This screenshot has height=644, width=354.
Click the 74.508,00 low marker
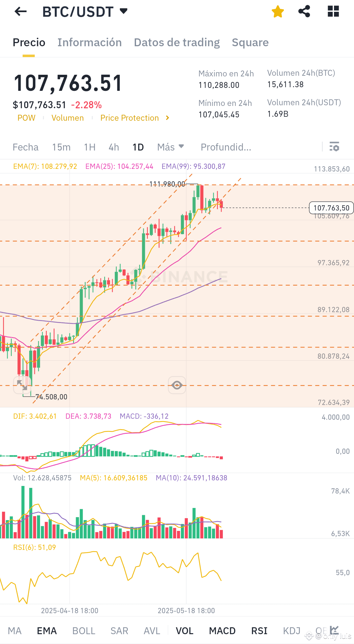tap(51, 397)
